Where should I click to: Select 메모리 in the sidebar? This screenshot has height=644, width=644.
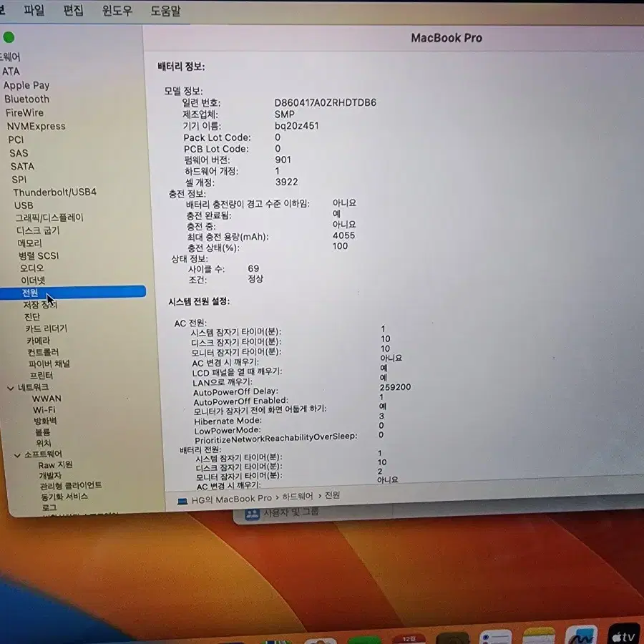pyautogui.click(x=29, y=243)
